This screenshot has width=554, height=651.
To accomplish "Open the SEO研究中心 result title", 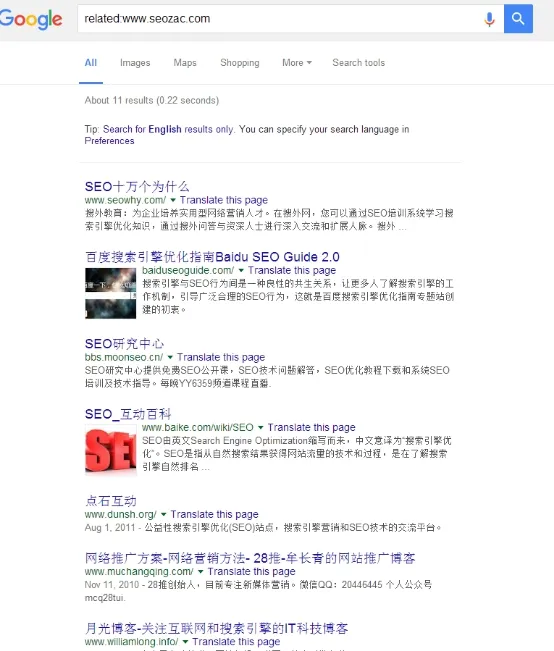I will [124, 344].
